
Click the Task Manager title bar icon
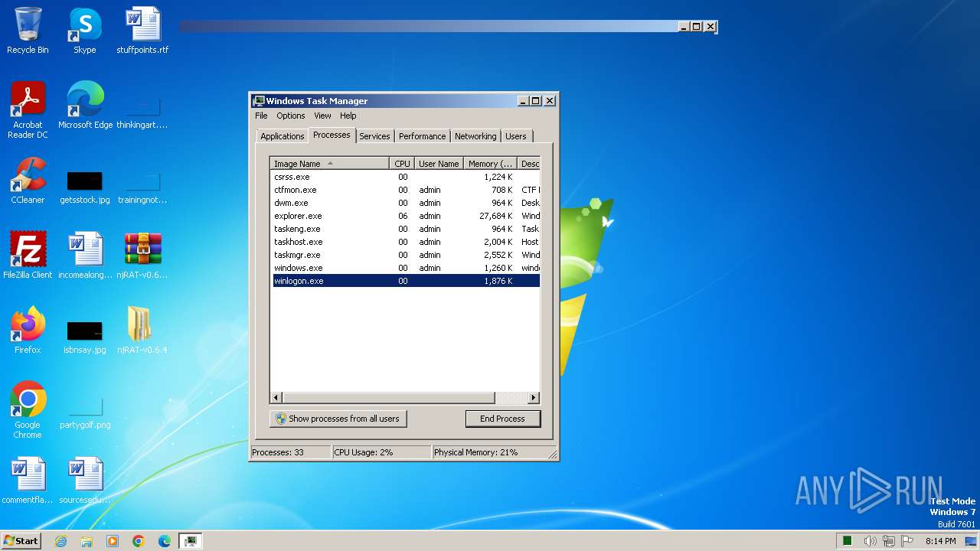click(x=259, y=100)
